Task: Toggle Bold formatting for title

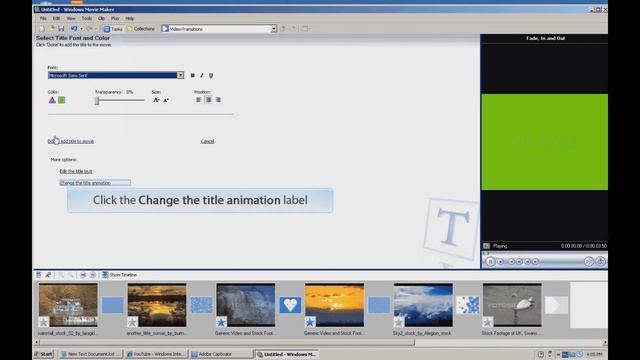Action: click(193, 76)
